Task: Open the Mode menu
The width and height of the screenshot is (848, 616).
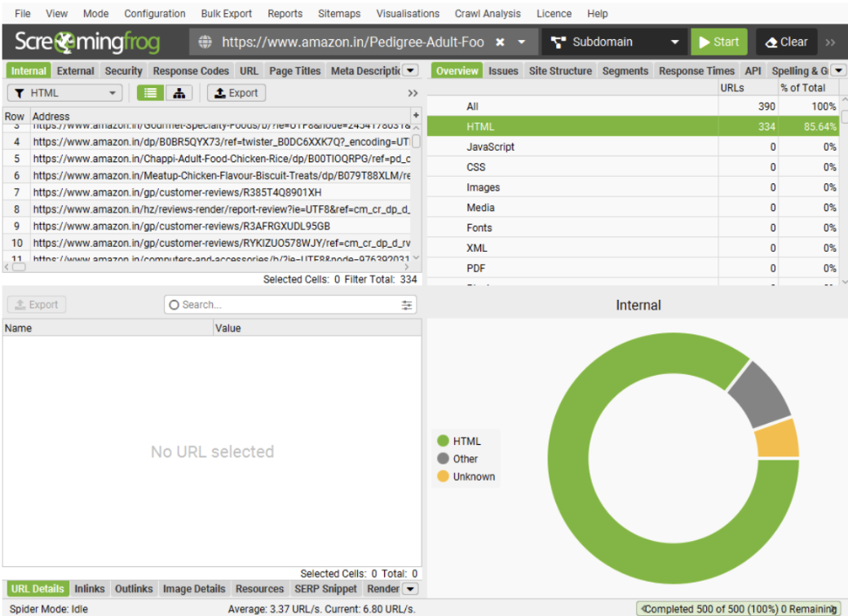Action: coord(95,14)
